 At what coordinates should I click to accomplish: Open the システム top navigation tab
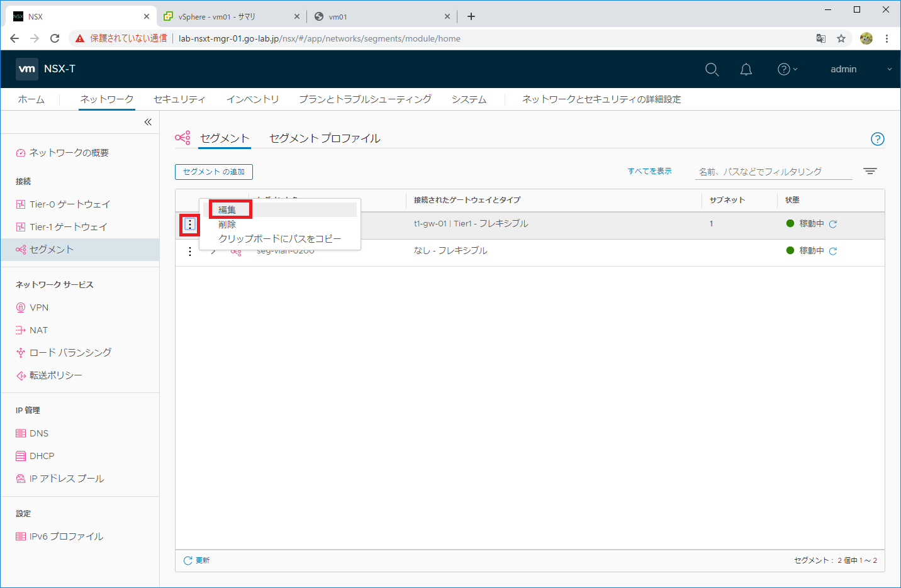469,99
